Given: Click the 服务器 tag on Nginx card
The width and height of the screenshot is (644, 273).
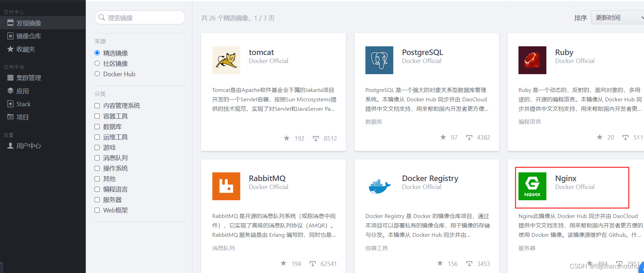Looking at the screenshot, I should 527,248.
